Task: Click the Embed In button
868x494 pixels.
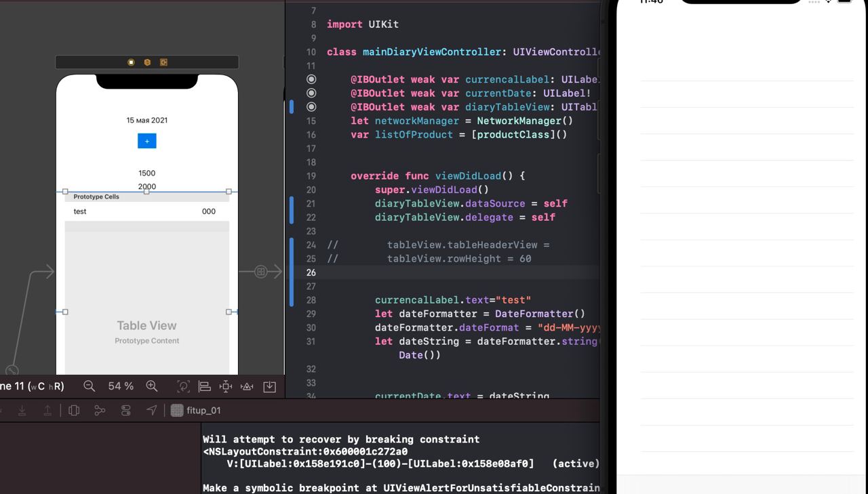Action: pos(269,386)
